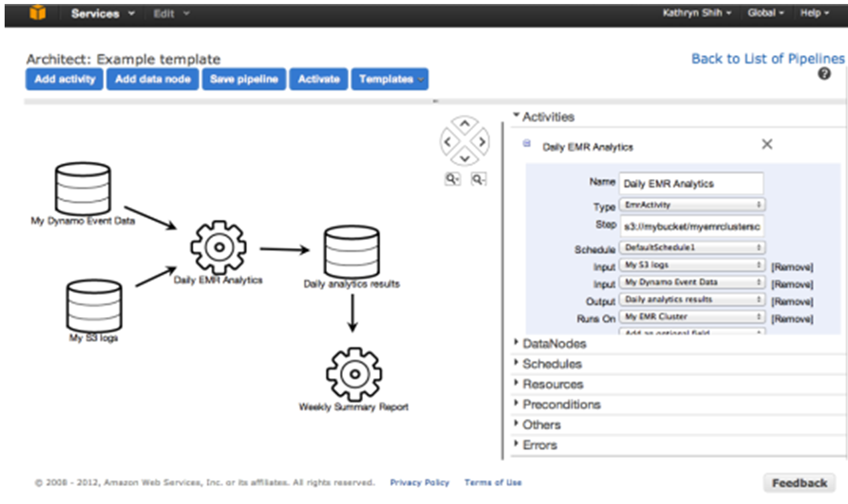Select Weekly Summary Report gear node
Screen dimensions: 848x504
click(x=354, y=374)
